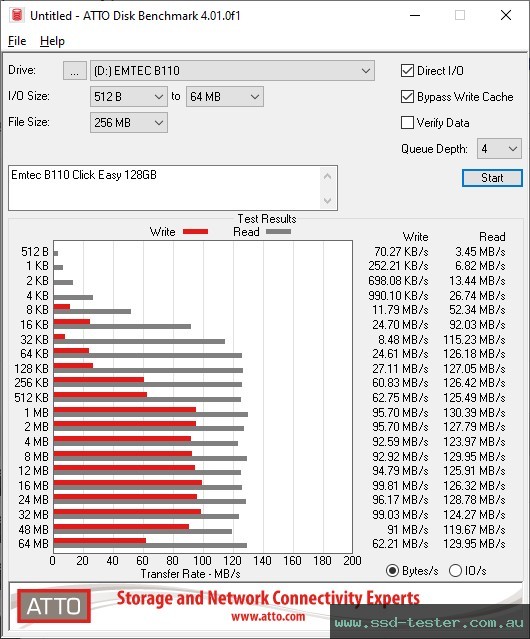530x639 pixels.
Task: Open the 64 MB I/O size dropdown
Action: pyautogui.click(x=224, y=97)
